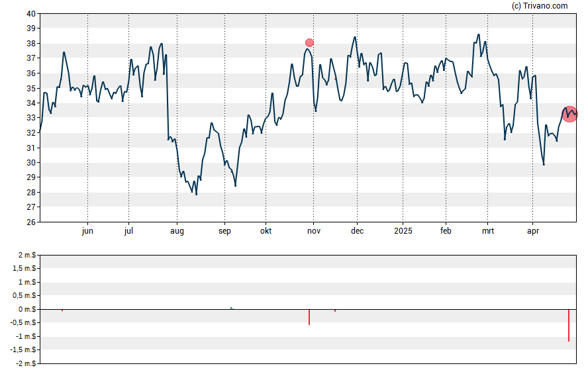Click the '33' price axis label
Image resolution: width=588 pixels, height=374 pixels.
(x=31, y=118)
